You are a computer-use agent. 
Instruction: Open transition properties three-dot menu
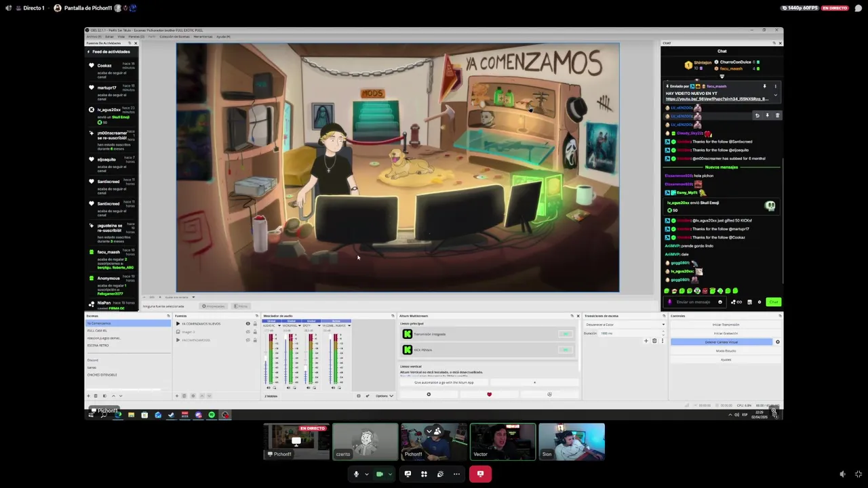663,341
